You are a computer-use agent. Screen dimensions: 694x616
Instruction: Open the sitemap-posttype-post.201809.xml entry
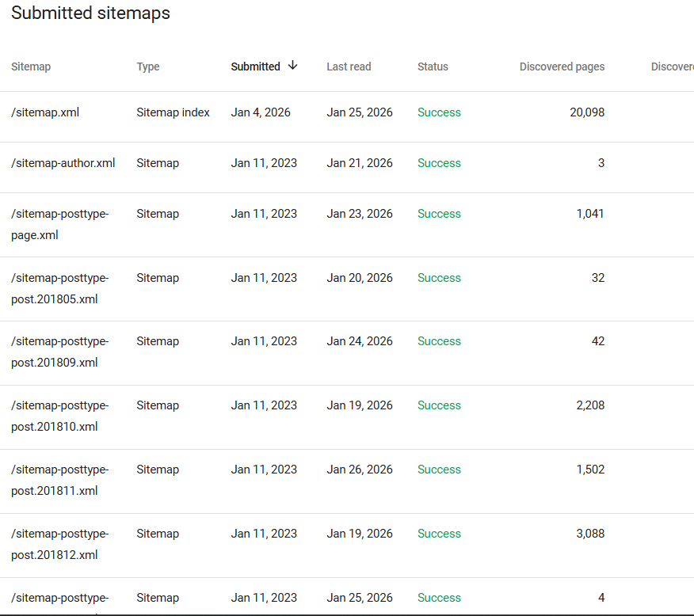point(59,352)
